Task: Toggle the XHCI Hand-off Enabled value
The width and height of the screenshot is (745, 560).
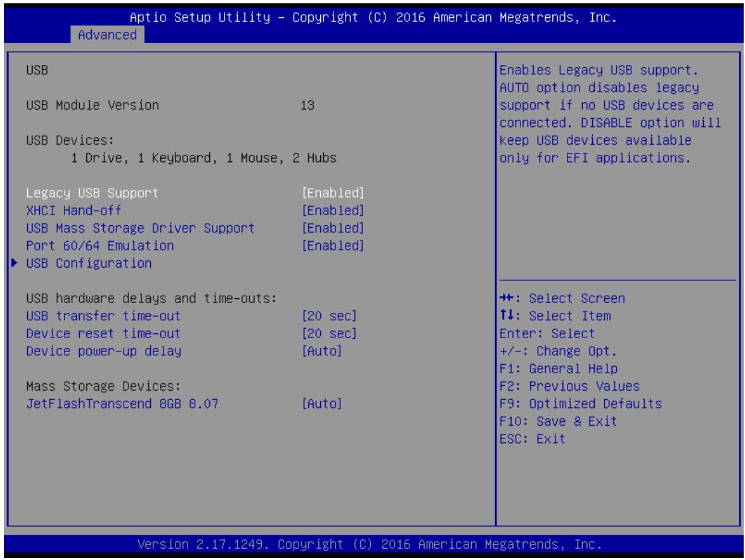Action: [332, 211]
